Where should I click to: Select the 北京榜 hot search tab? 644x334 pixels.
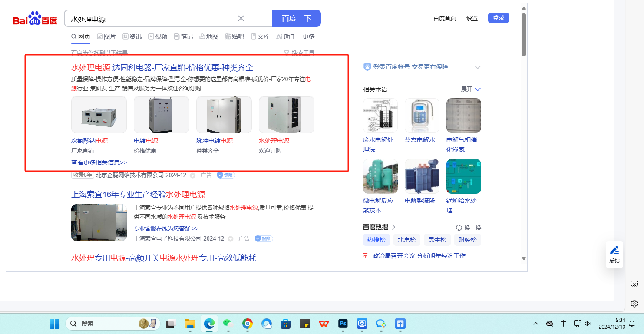(x=407, y=240)
